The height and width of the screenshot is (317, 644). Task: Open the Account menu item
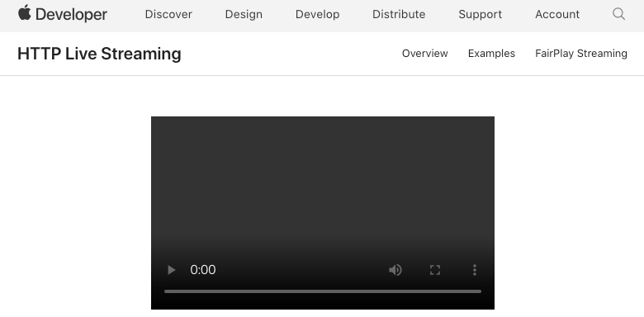(557, 14)
